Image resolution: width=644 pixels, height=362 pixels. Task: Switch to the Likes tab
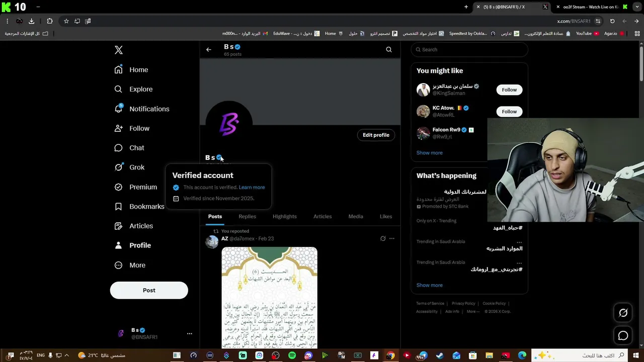click(x=386, y=217)
